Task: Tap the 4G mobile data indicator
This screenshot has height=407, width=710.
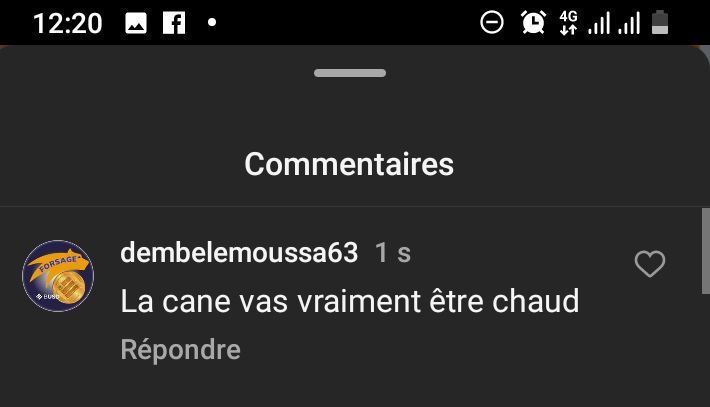Action: [568, 23]
